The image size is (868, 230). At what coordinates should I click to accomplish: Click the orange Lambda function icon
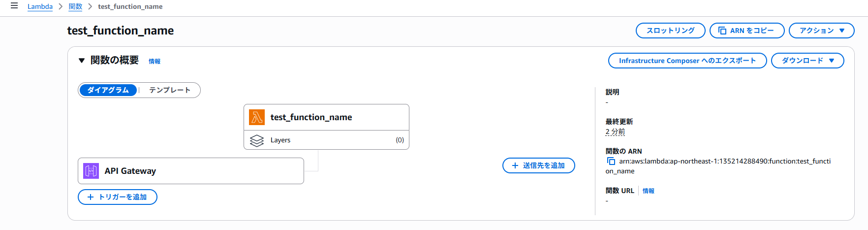tap(257, 117)
